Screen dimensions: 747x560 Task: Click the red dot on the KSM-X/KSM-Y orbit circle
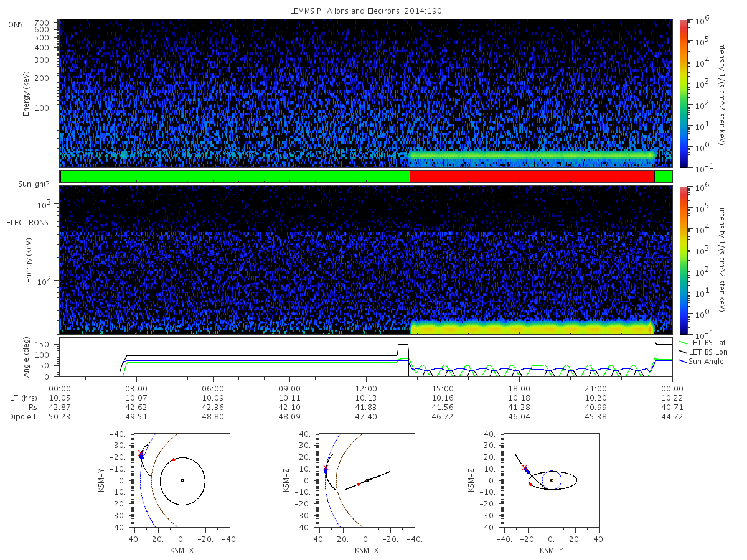[174, 460]
